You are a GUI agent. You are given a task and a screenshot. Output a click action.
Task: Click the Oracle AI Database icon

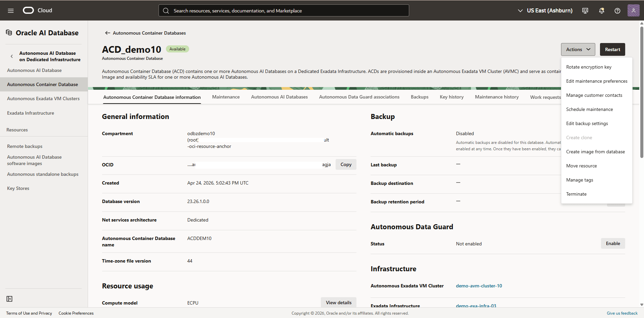[x=9, y=33]
